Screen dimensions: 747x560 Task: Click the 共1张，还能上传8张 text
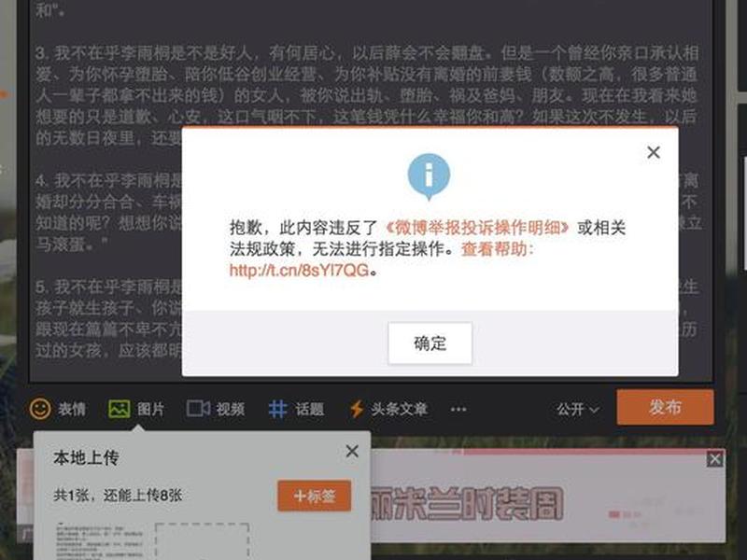point(118,496)
